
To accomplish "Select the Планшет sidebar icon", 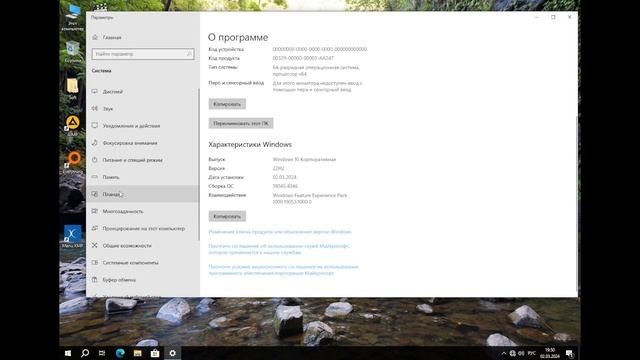I will [x=95, y=194].
